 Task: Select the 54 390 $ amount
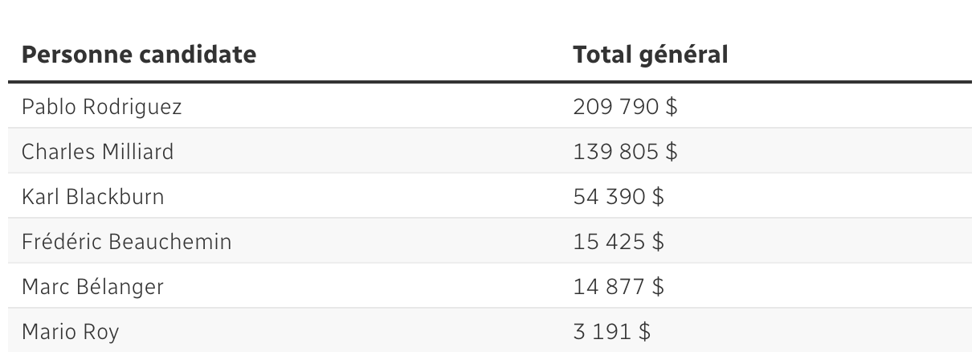[x=619, y=197]
